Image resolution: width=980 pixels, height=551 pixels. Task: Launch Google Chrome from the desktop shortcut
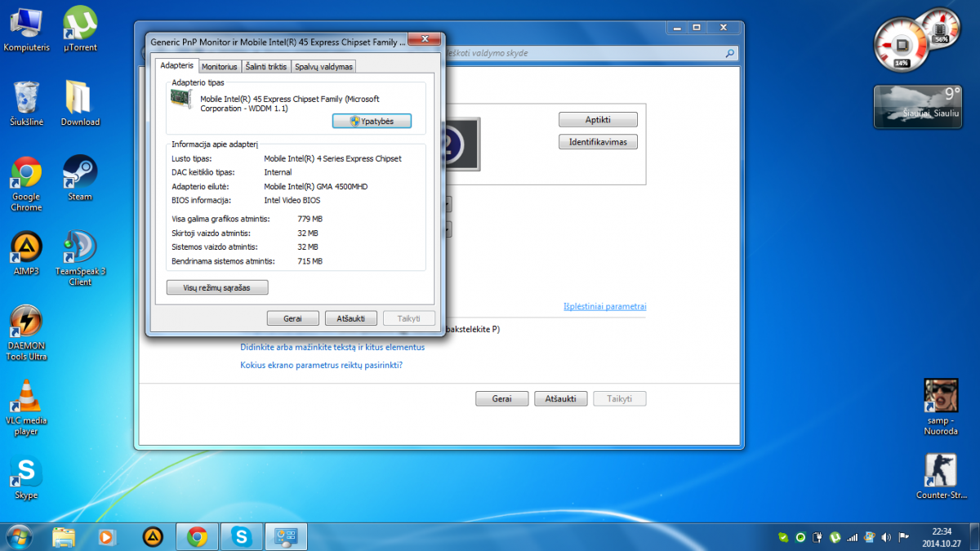coord(26,184)
